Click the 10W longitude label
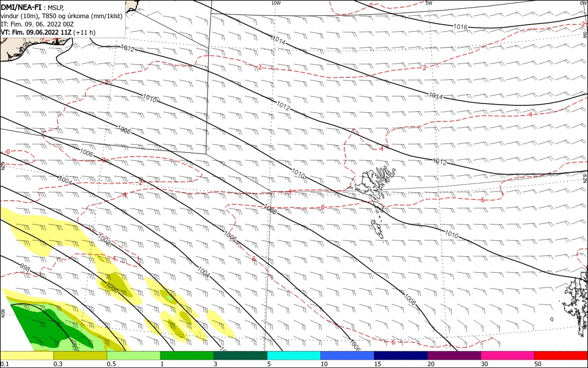This screenshot has height=368, width=588. pyautogui.click(x=276, y=3)
